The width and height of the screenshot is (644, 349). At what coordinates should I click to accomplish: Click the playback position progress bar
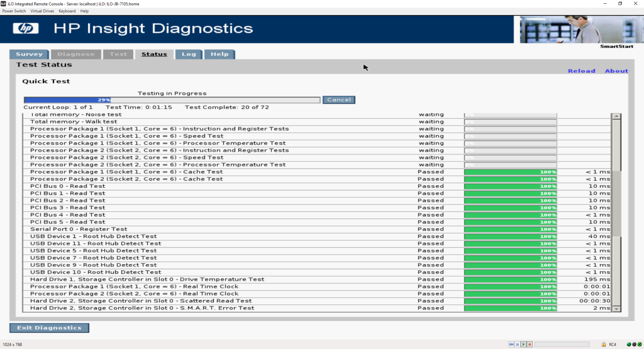562,345
